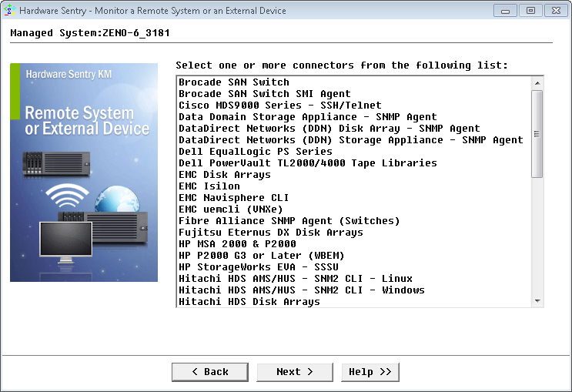Pick Data Domain Storage Appliance connector
Image resolution: width=572 pixels, height=392 pixels.
[x=307, y=117]
